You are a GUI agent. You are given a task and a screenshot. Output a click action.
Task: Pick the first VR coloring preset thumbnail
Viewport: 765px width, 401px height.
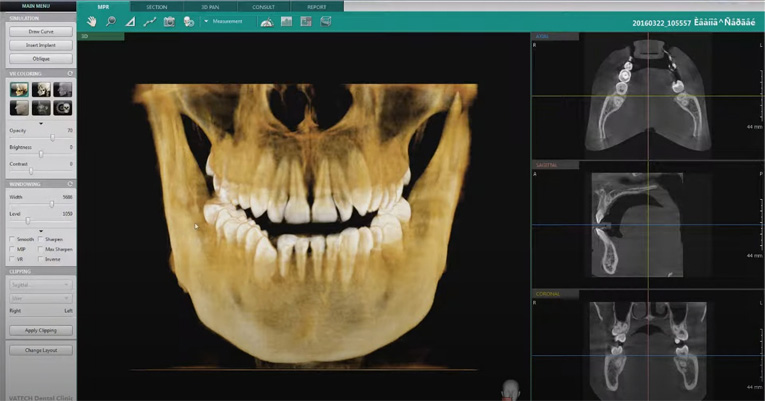[x=18, y=89]
